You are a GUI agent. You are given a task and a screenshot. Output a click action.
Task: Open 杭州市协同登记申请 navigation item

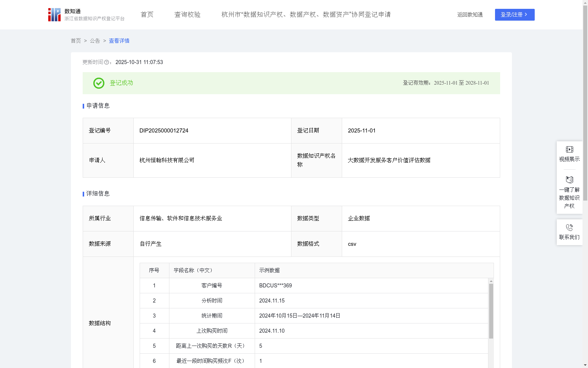306,15
